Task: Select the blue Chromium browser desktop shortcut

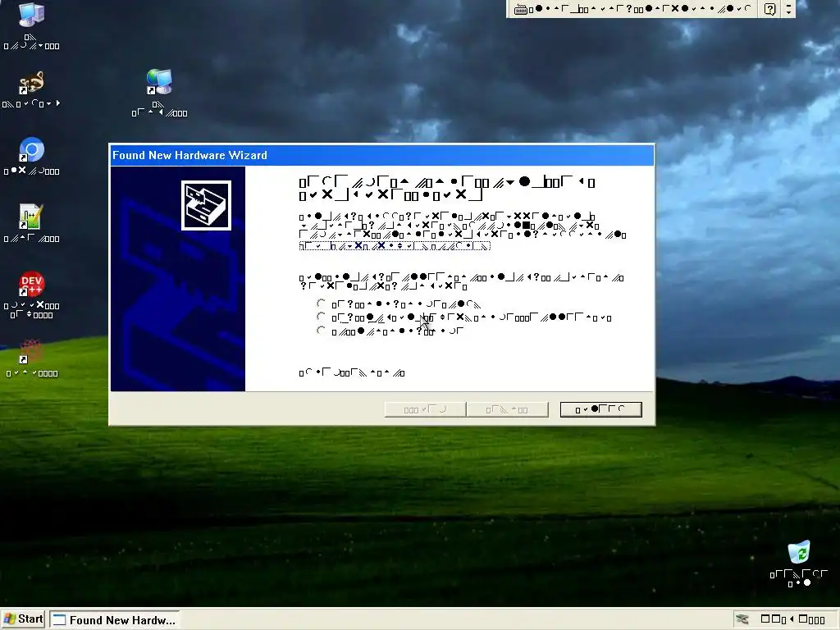Action: 31,150
